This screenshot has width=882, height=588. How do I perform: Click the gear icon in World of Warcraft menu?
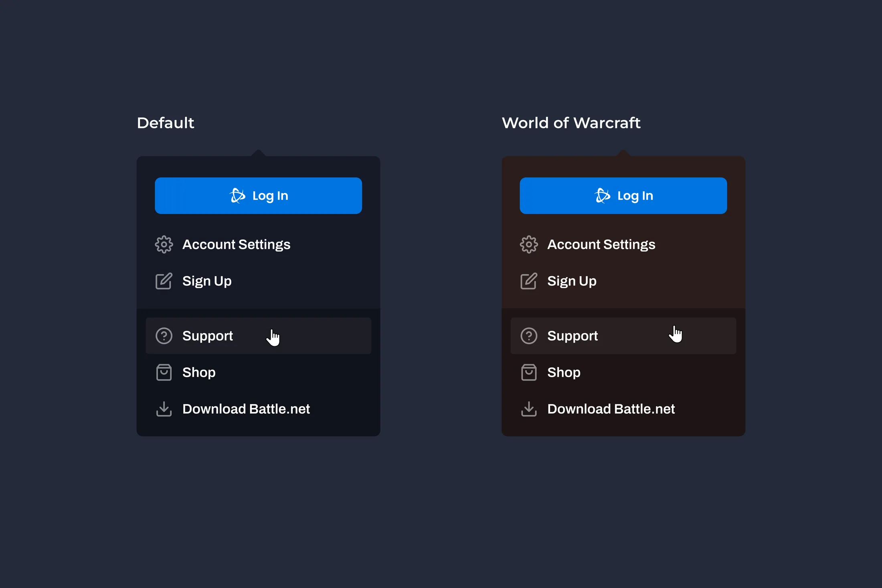click(529, 244)
